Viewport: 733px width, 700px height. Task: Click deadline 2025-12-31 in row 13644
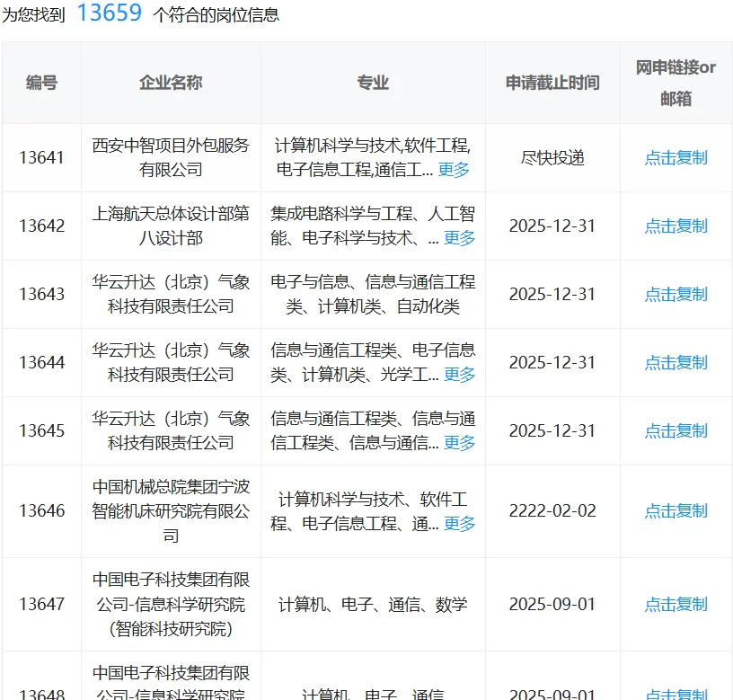pyautogui.click(x=552, y=362)
